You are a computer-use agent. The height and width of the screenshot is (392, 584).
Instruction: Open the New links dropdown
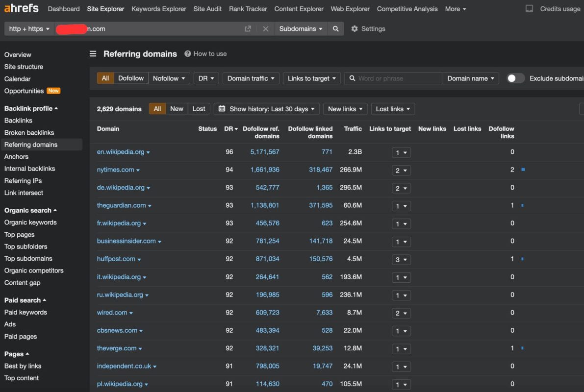(345, 109)
